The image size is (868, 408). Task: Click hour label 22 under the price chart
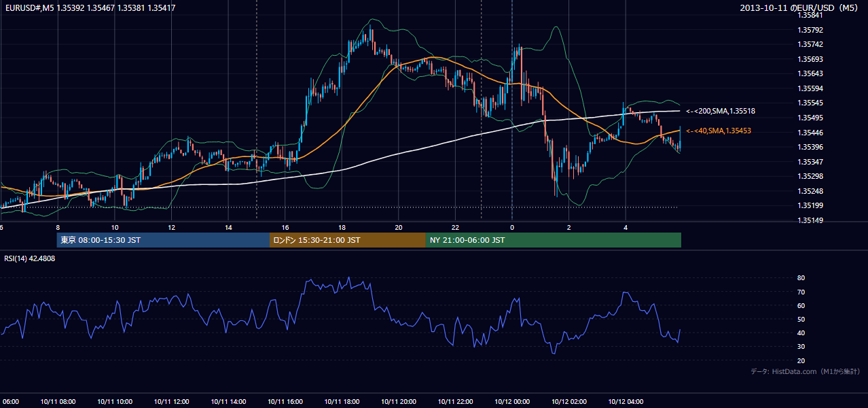pyautogui.click(x=455, y=227)
